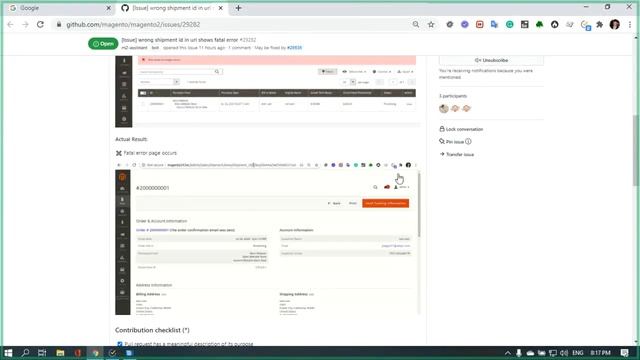Open the Windows Start menu
The height and width of the screenshot is (360, 640).
point(8,353)
